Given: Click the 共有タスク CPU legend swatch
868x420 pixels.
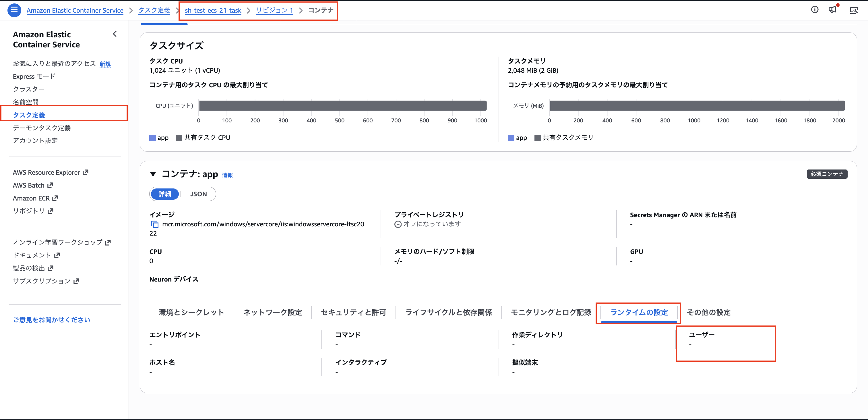Looking at the screenshot, I should pos(179,138).
